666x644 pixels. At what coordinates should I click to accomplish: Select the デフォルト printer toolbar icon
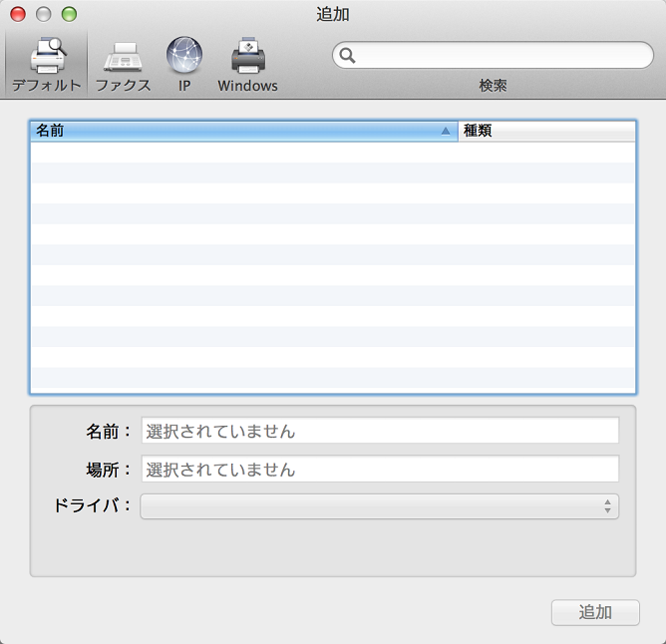(46, 55)
